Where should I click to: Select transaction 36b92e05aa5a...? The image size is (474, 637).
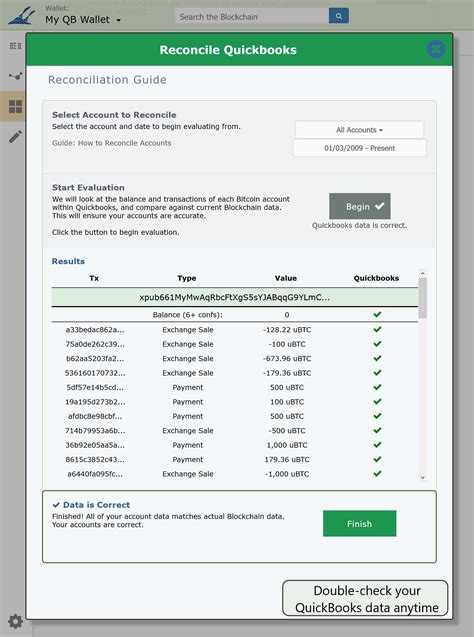pos(95,445)
